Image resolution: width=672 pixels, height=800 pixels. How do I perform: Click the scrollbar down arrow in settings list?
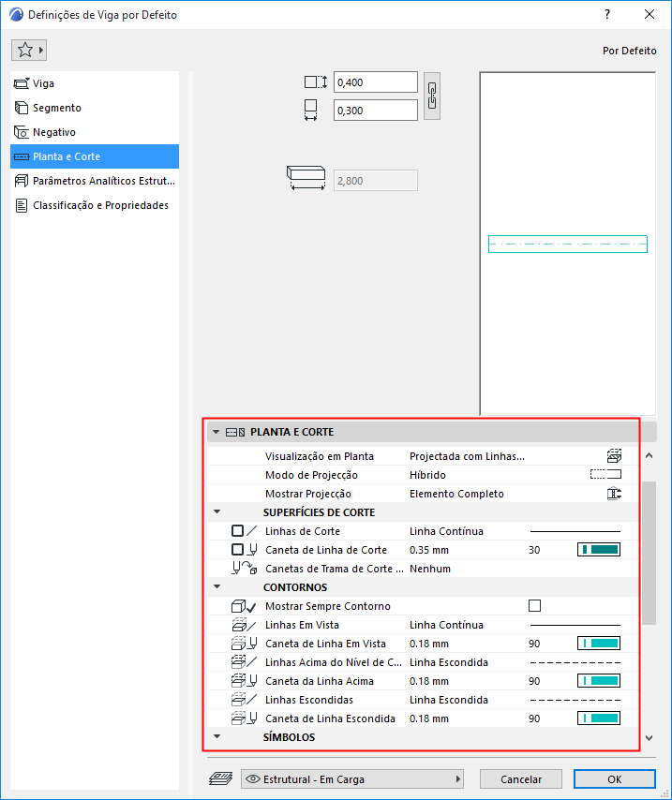(649, 738)
